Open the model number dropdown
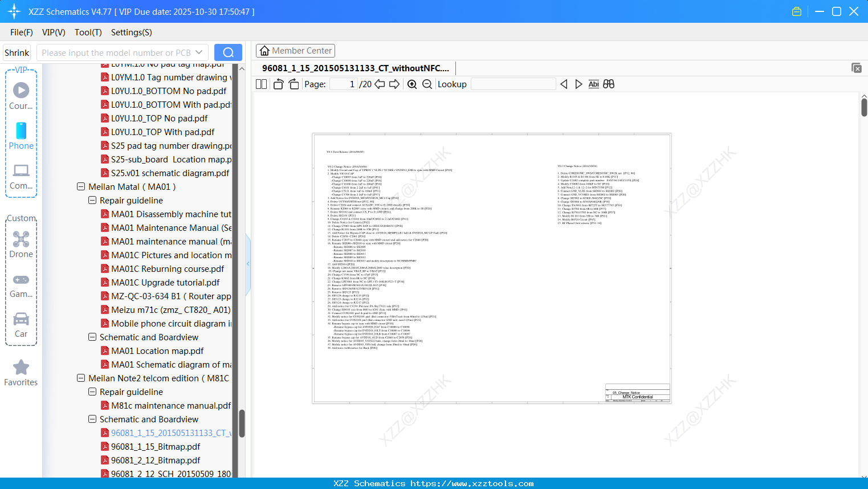 (198, 52)
